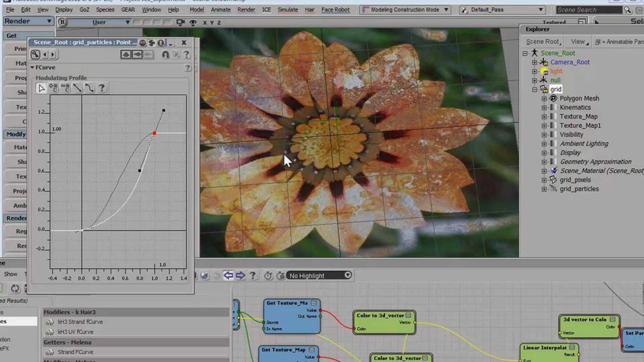Open the Default_Pass dropdown
This screenshot has height=362, width=644.
point(502,10)
